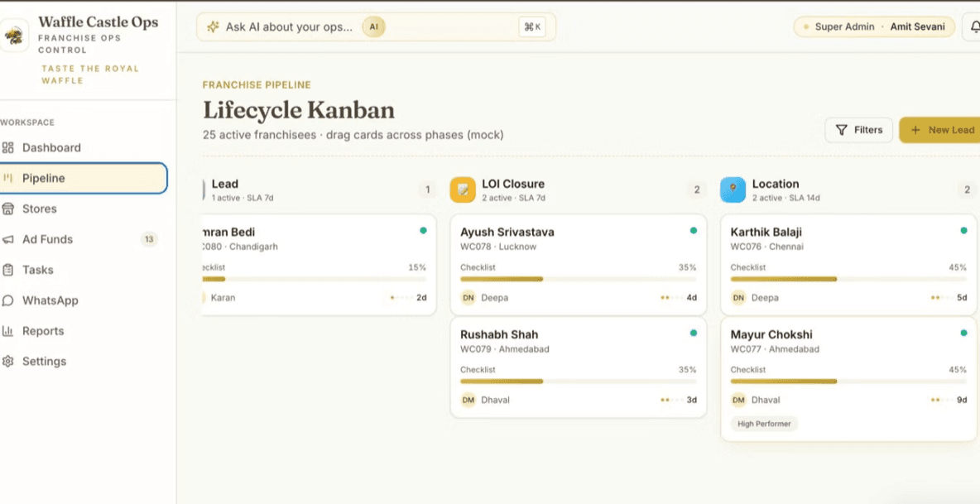Image resolution: width=980 pixels, height=504 pixels.
Task: Click the DM avatar on Rushabh Shah's card
Action: pos(468,400)
